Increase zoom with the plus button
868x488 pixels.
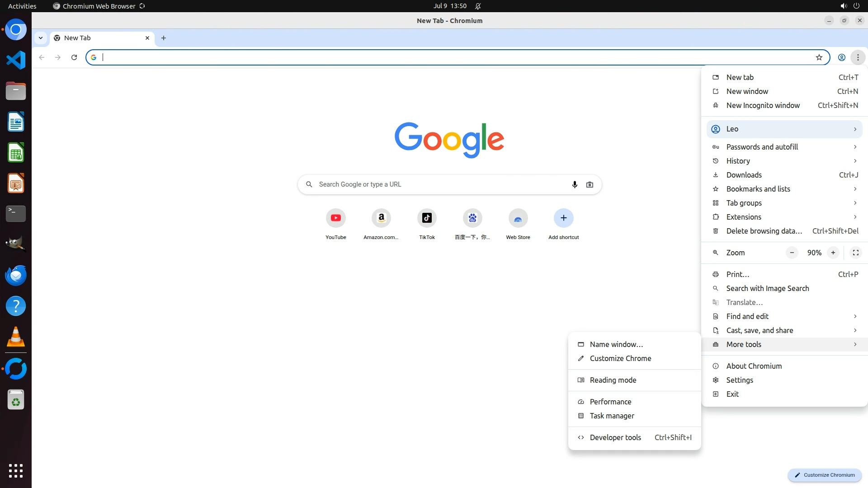tap(833, 253)
